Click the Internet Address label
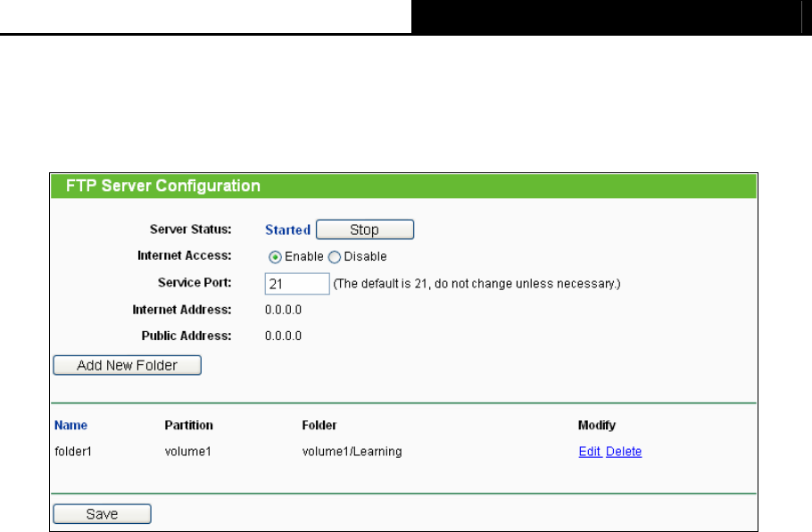The width and height of the screenshot is (812, 532). point(182,310)
